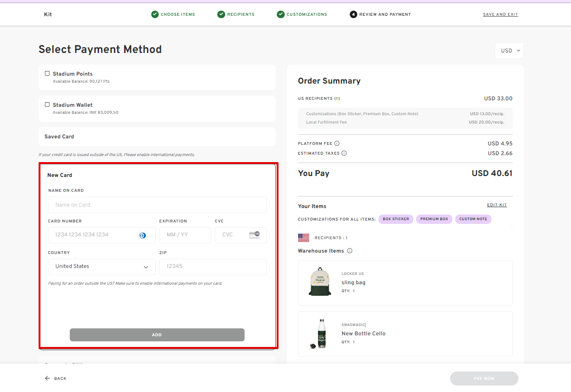Click the green check on Recipients step

(221, 14)
